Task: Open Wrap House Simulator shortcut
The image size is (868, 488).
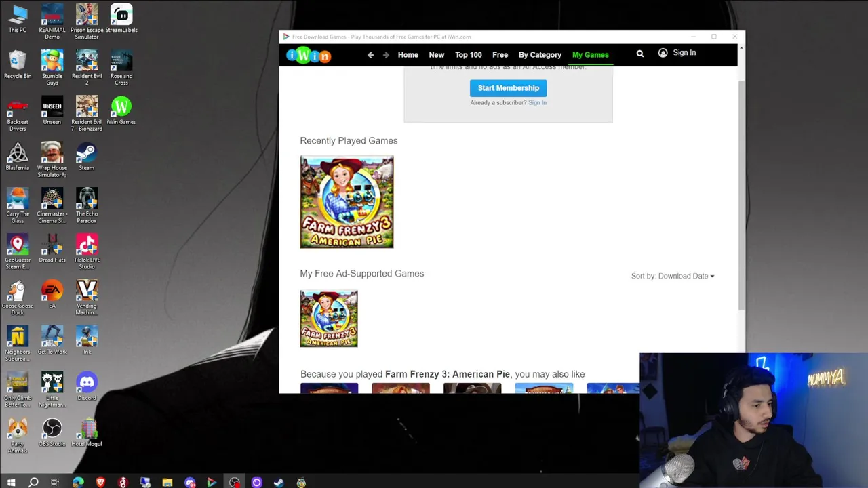Action: point(52,160)
